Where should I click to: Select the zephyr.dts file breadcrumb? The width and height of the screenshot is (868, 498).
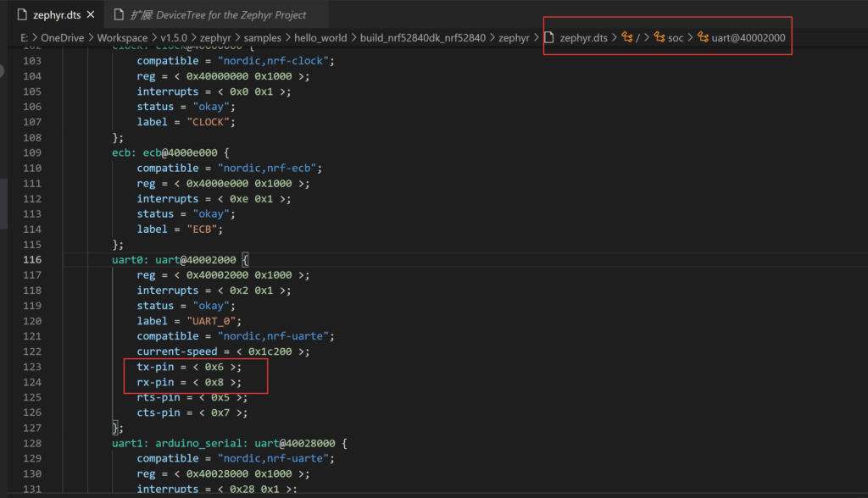pos(583,38)
